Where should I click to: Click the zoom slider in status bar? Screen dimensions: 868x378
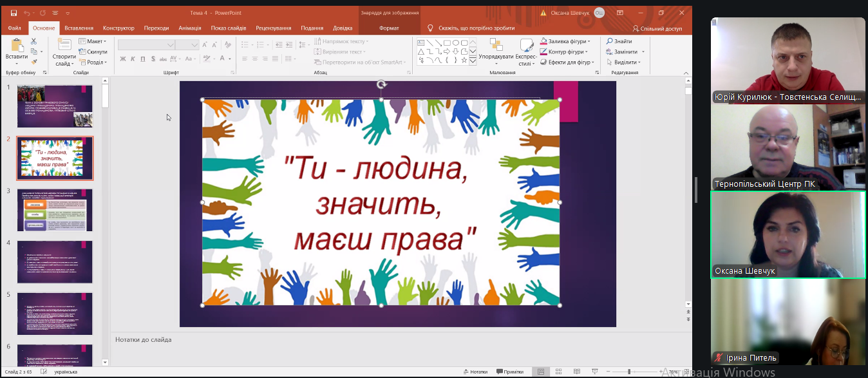point(630,372)
